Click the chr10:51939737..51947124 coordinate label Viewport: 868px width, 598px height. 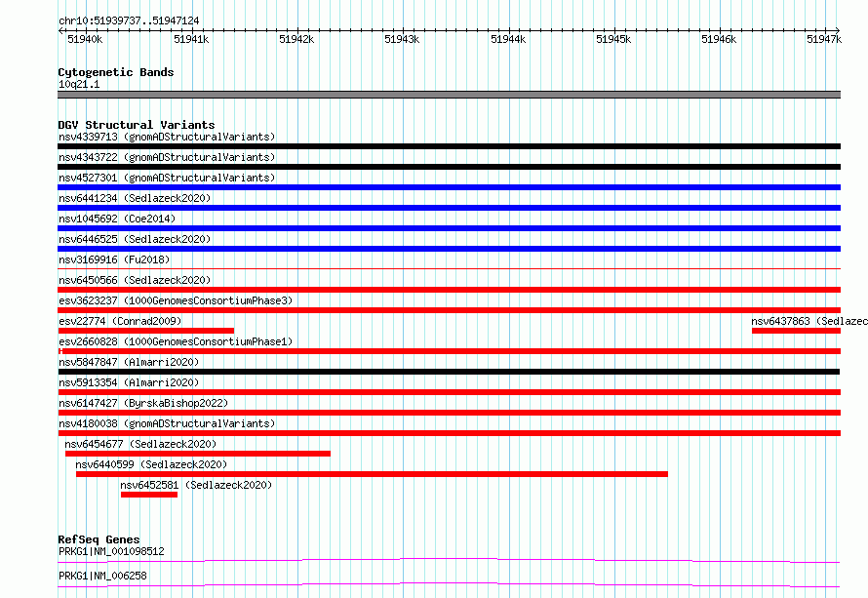[x=129, y=20]
